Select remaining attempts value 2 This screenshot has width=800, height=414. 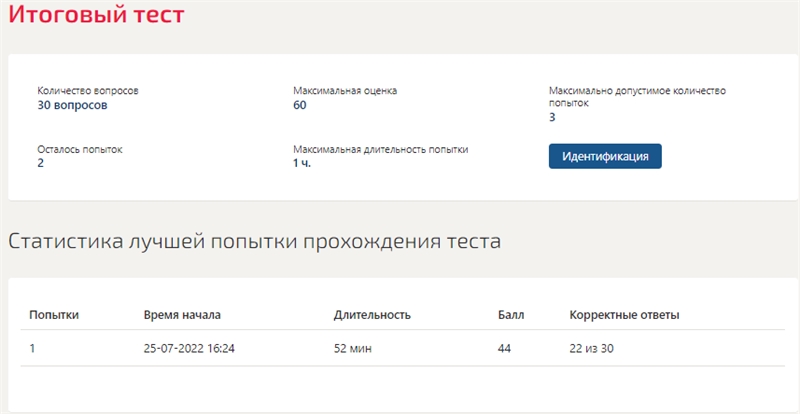click(x=40, y=164)
